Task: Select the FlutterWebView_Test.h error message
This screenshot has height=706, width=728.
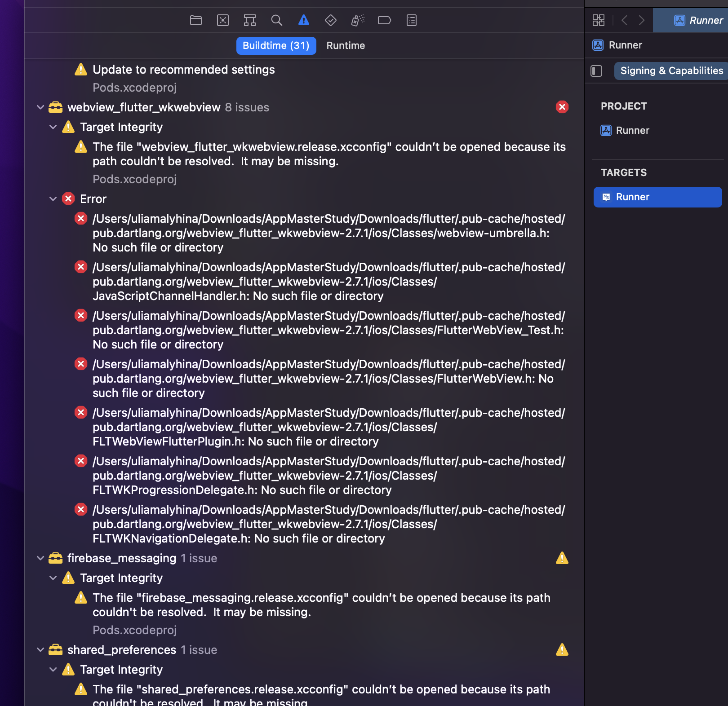Action: [329, 330]
